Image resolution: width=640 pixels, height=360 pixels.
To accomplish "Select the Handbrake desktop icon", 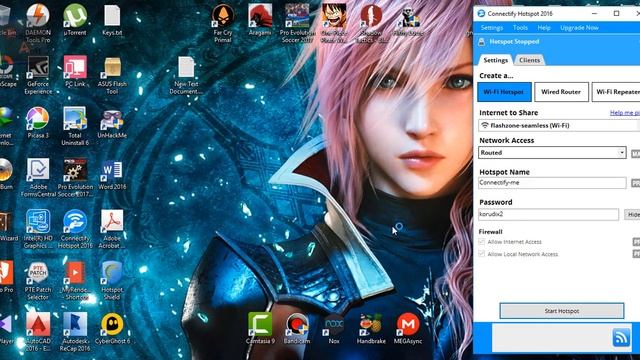I will point(371,328).
